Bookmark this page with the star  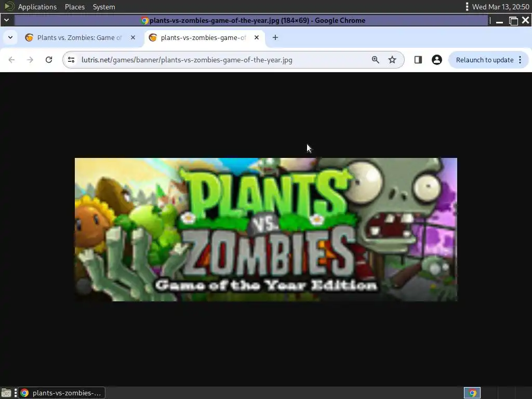tap(392, 60)
